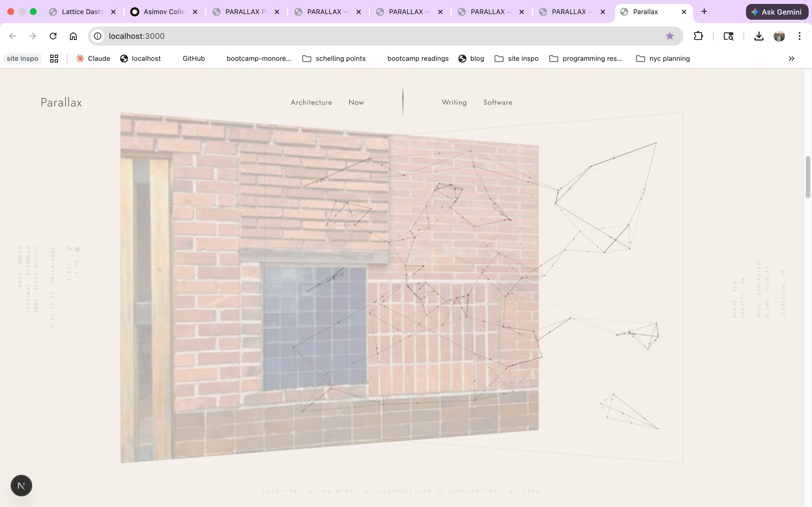Toggle the bookmark star for this page

670,36
